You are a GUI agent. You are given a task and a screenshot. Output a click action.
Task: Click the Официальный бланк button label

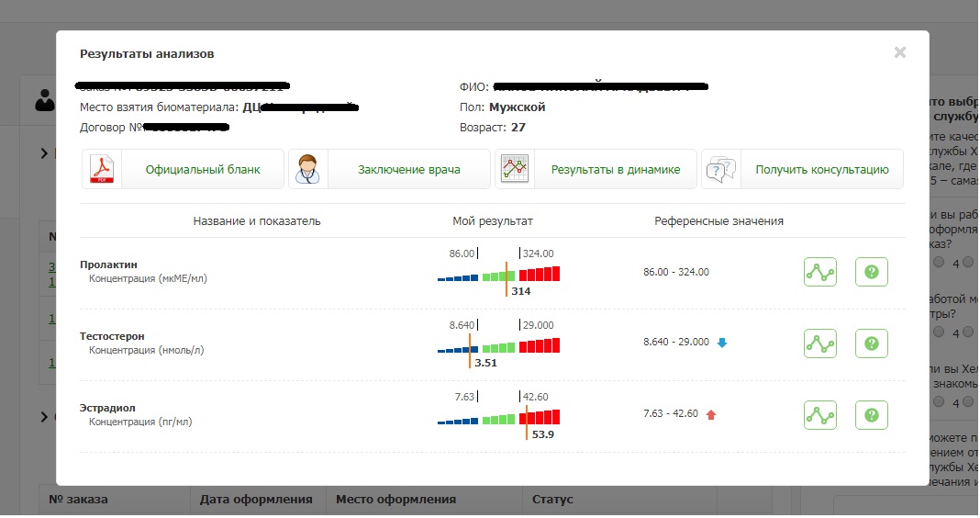click(203, 170)
